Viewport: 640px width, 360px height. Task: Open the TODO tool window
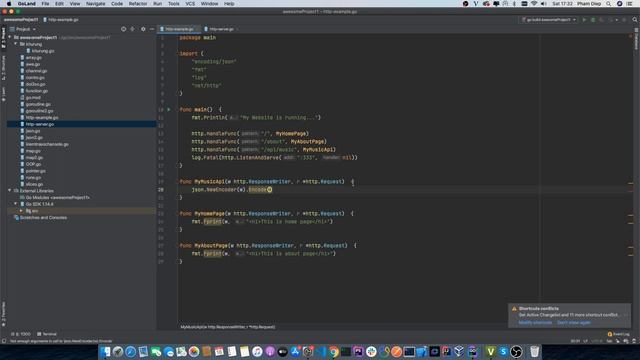tap(21, 334)
